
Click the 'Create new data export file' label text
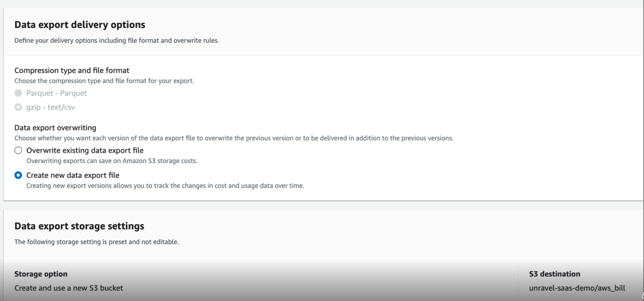point(73,175)
